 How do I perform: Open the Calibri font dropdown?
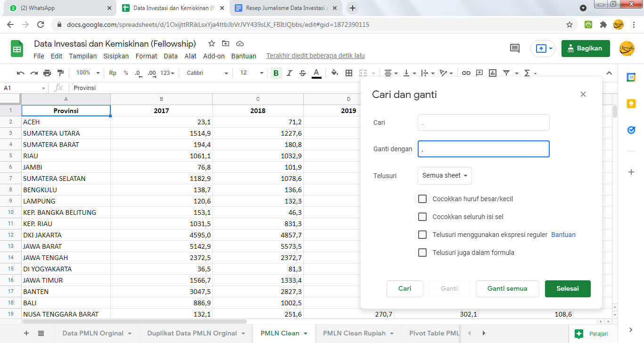click(x=207, y=73)
